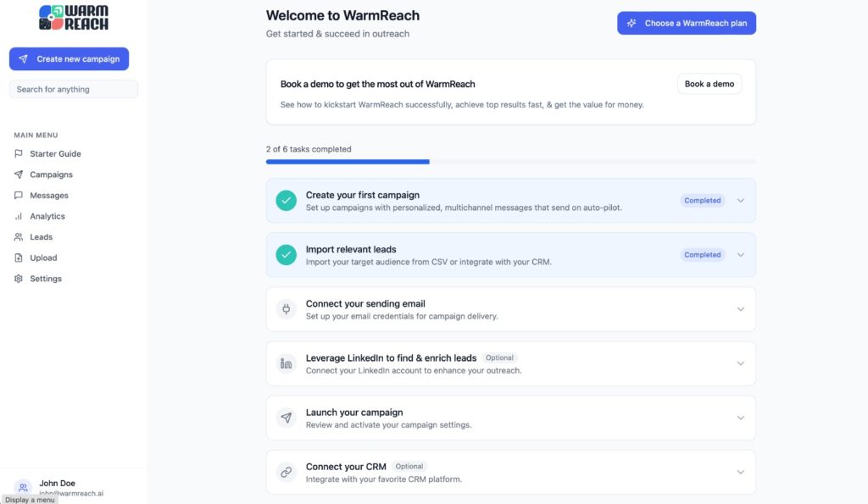868x504 pixels.
Task: Click the Search for anything field
Action: point(74,89)
